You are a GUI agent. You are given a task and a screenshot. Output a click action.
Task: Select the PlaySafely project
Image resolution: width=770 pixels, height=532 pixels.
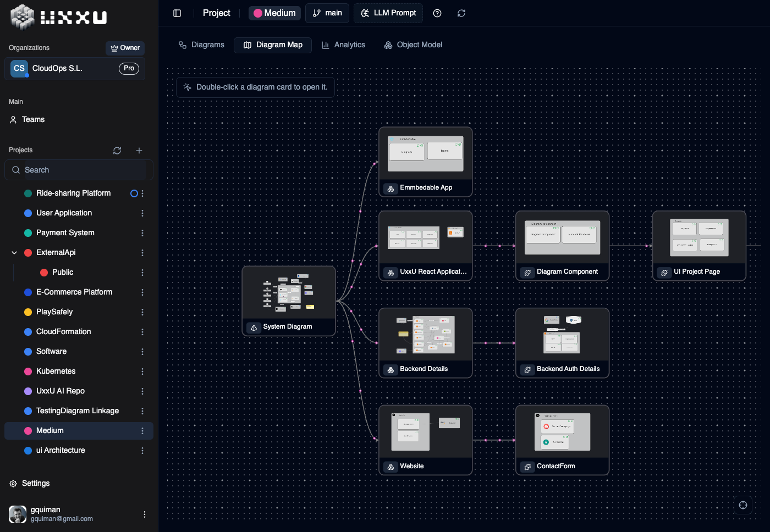(79, 312)
